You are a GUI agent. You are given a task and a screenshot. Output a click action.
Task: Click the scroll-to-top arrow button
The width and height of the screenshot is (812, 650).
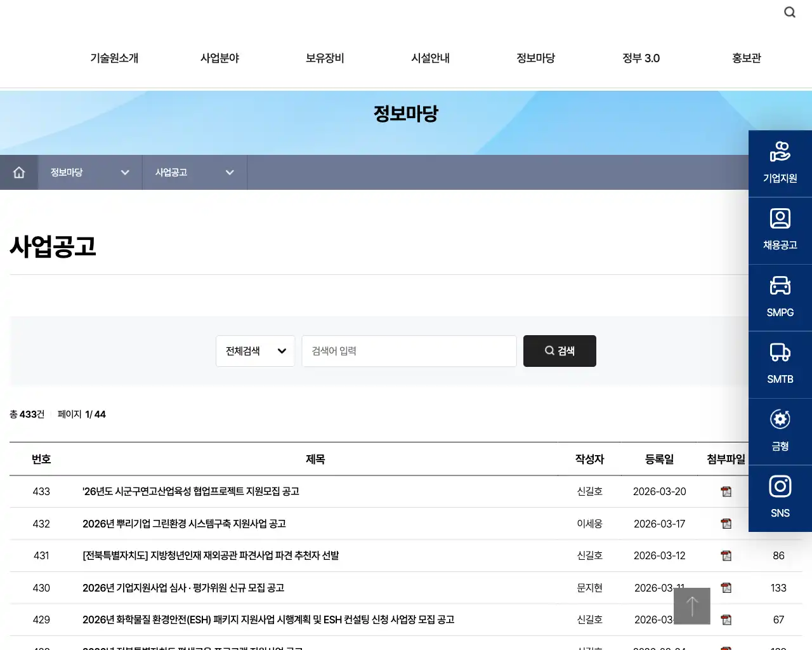tap(691, 606)
